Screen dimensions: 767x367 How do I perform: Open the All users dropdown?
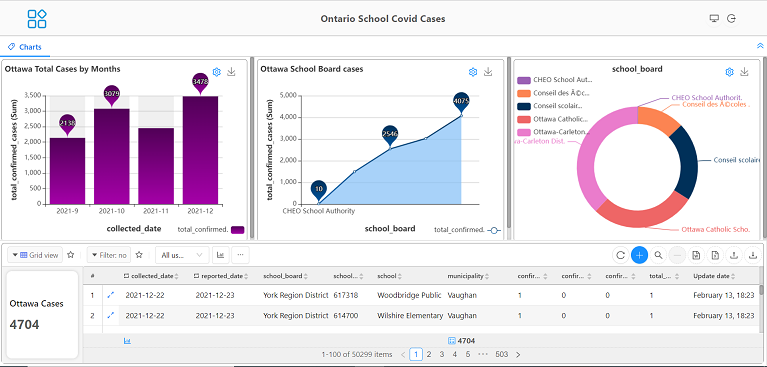182,255
